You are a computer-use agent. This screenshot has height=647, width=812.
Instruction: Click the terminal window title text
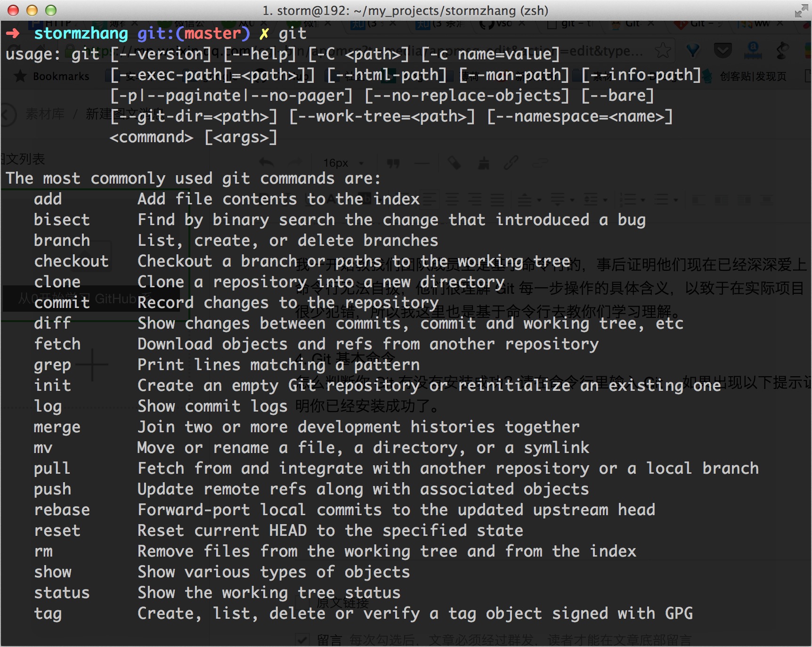[406, 10]
